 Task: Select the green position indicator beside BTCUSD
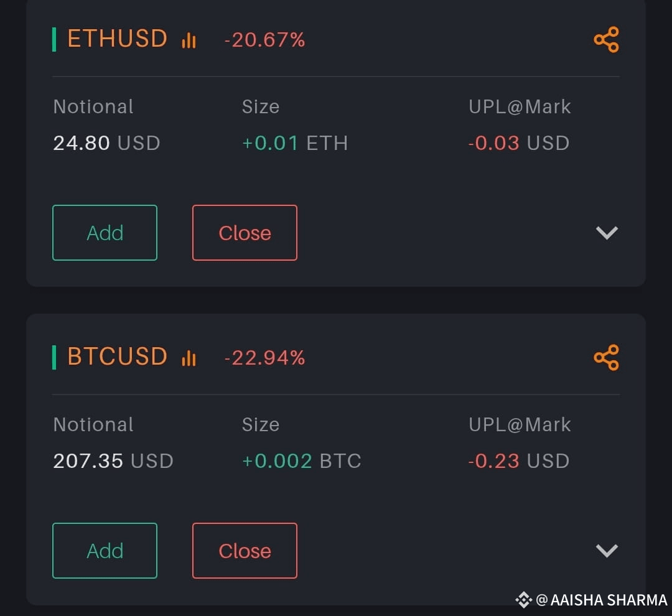click(x=55, y=357)
